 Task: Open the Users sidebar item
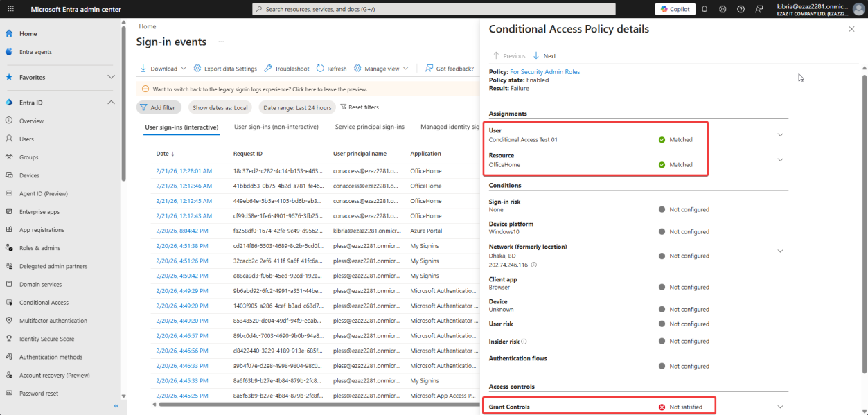26,139
